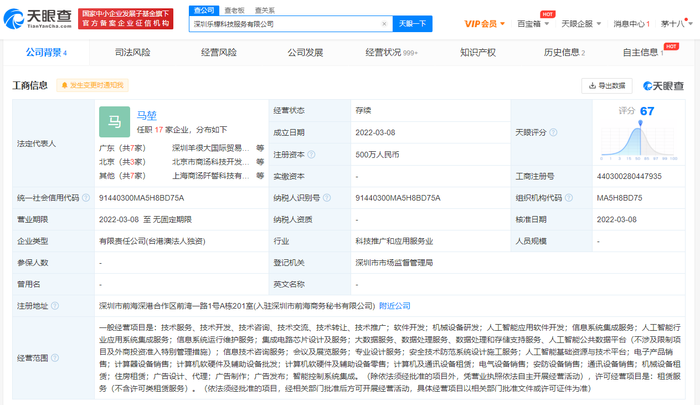Click the green 马 avatar thumbnail
Viewport: 700px width, 405px height.
(115, 121)
